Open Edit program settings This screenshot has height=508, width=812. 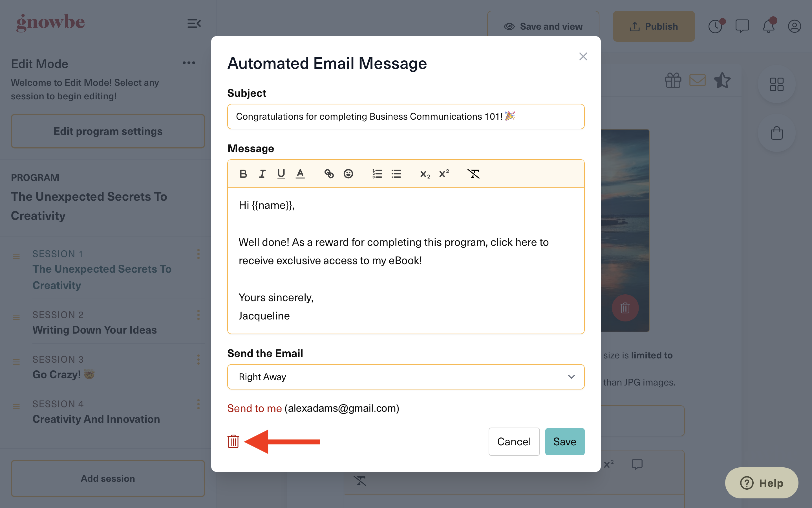[x=108, y=131]
